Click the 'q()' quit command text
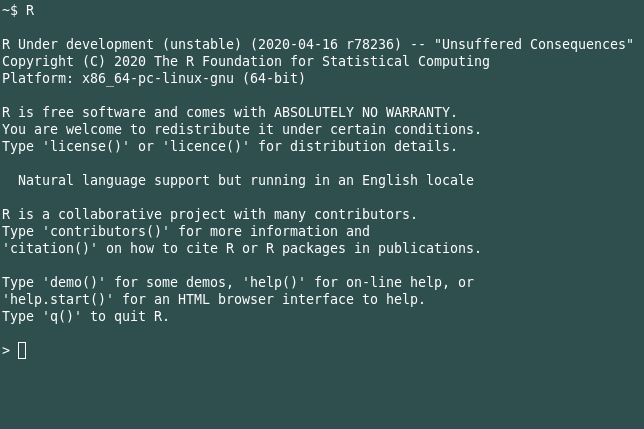The height and width of the screenshot is (429, 644). 62,317
